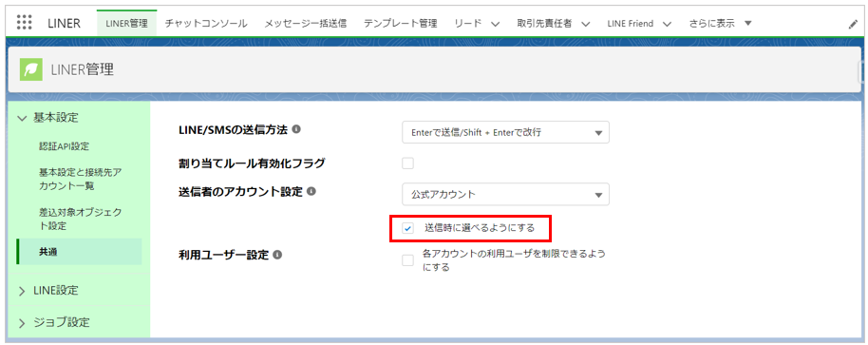868x345 pixels.
Task: Open the 取引先責任者 tab
Action: coord(544,23)
